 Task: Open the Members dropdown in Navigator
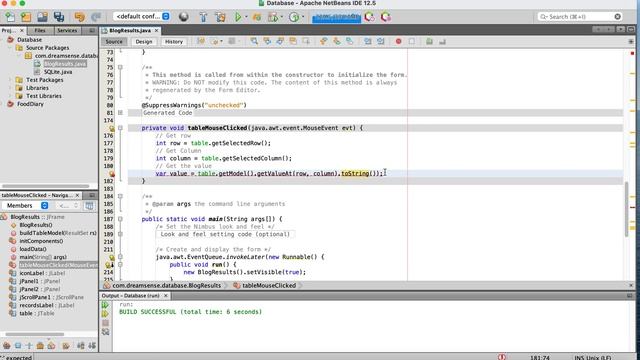pyautogui.click(x=25, y=206)
